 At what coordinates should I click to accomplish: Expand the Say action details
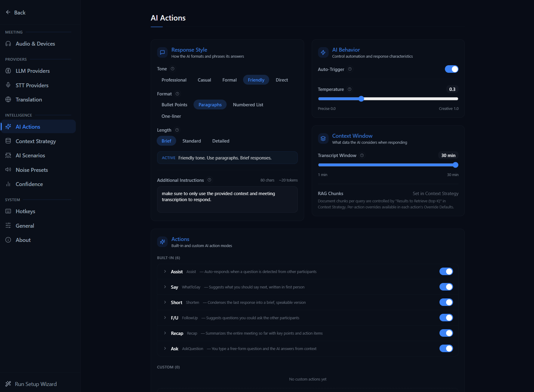165,287
